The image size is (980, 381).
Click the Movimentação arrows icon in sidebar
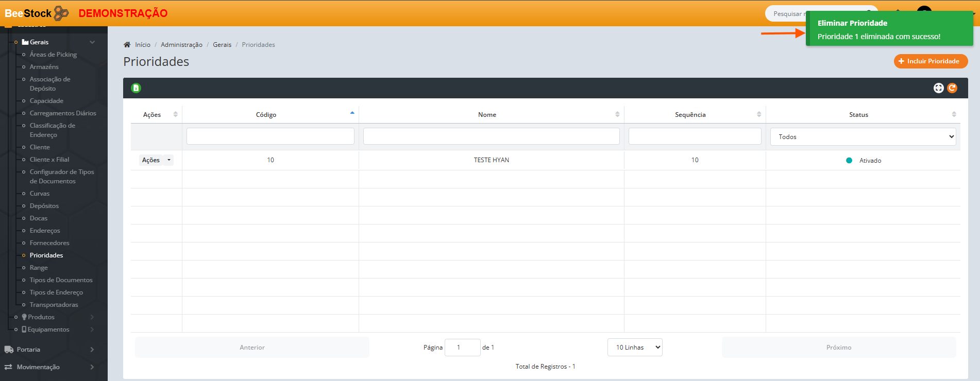(9, 367)
